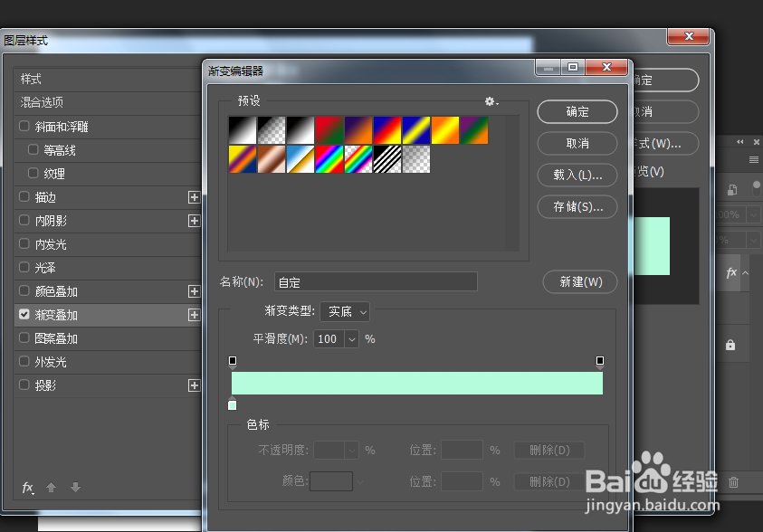Click the 名称 field showing 自定
The height and width of the screenshot is (532, 763).
pyautogui.click(x=376, y=281)
